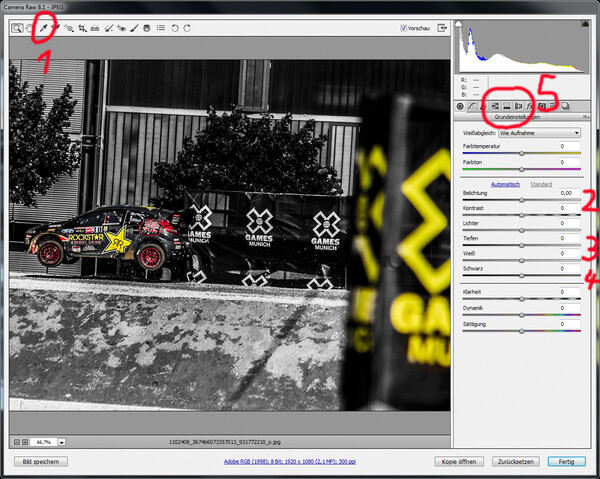Click the Tiefen slider handle
This screenshot has height=479, width=600.
522,246
